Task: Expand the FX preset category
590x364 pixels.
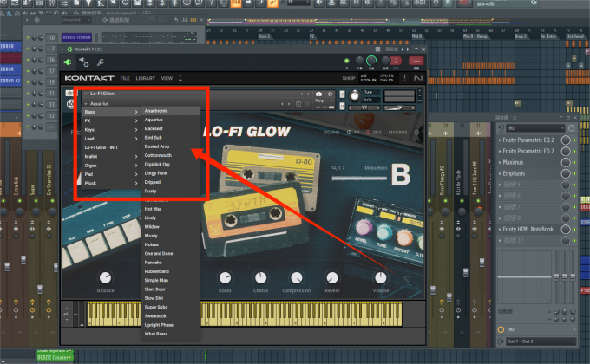Action: click(x=111, y=121)
